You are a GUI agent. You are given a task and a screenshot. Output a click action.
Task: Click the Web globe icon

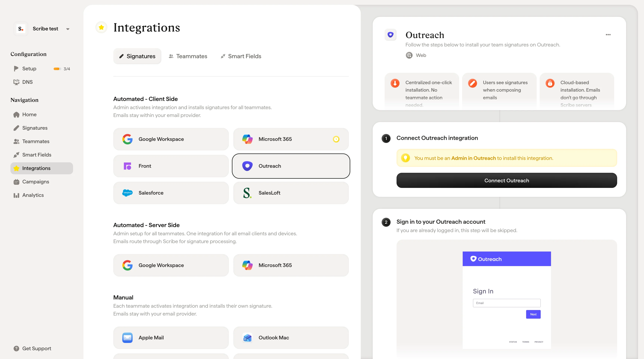(x=409, y=55)
